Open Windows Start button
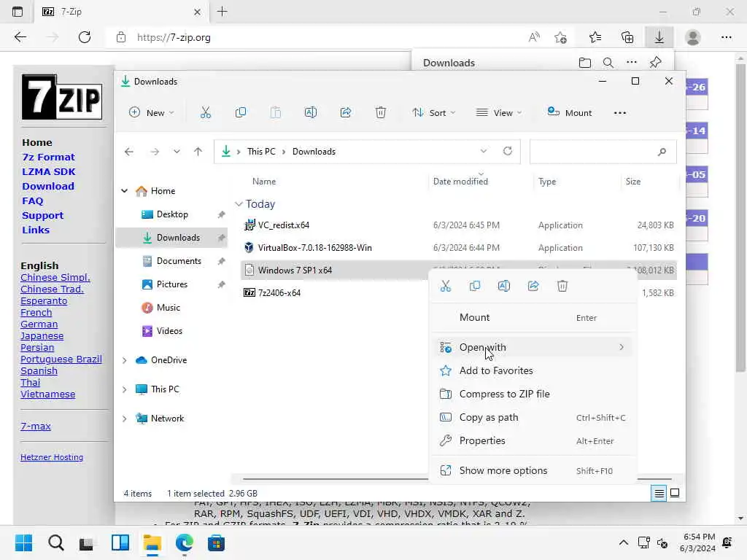747x560 pixels. 23,542
